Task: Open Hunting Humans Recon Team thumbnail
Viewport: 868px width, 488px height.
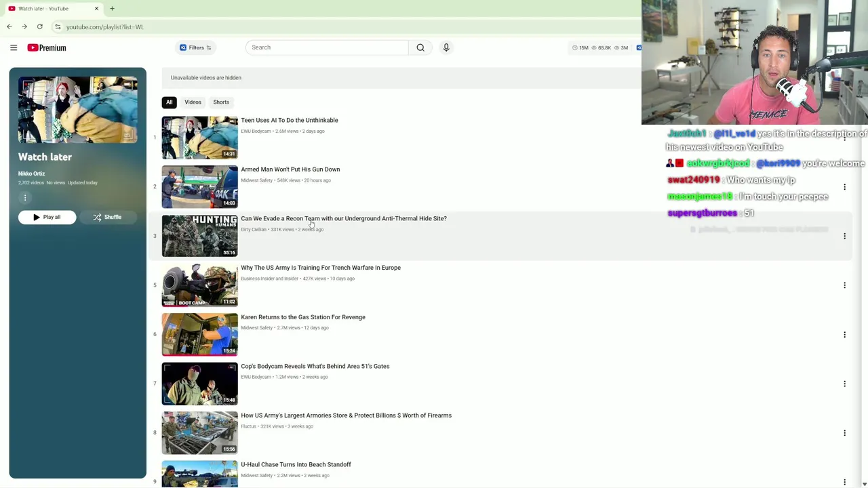Action: coord(200,236)
